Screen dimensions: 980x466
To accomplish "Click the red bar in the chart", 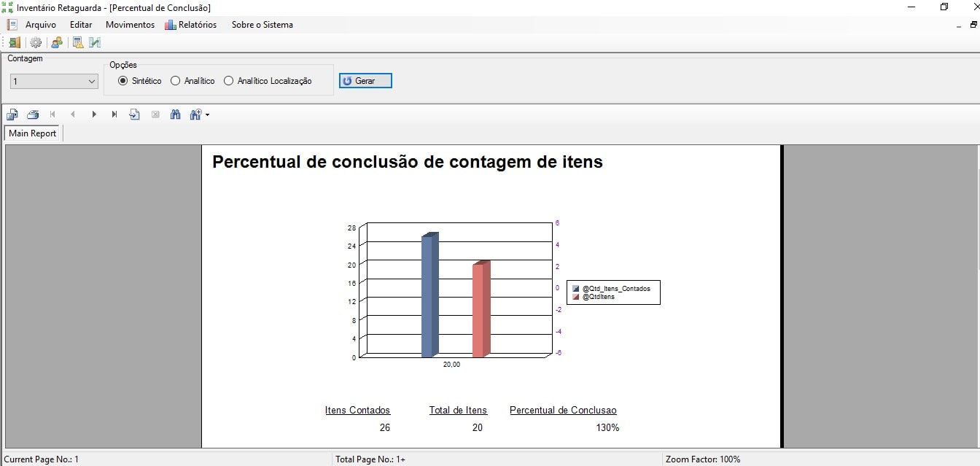I will click(481, 308).
